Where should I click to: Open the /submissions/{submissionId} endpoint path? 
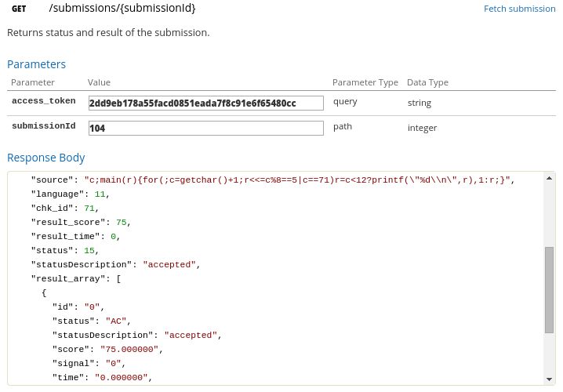[x=122, y=8]
